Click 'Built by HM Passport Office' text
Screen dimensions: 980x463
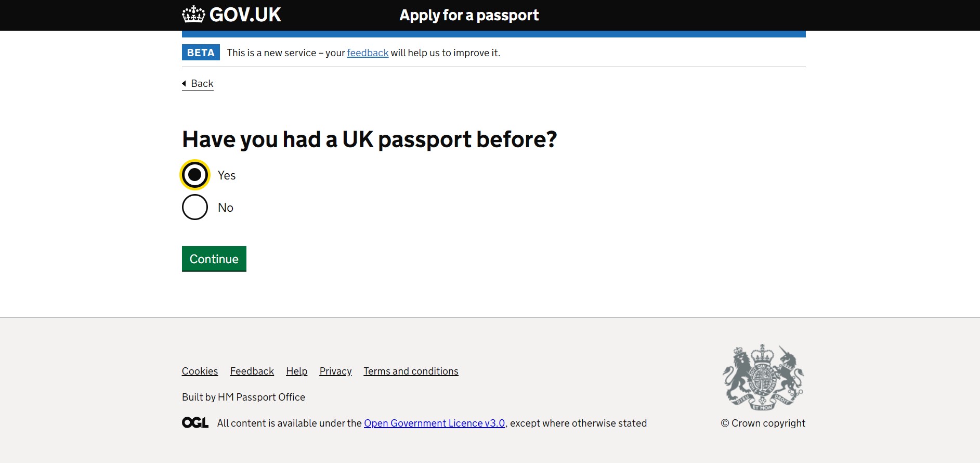tap(243, 397)
